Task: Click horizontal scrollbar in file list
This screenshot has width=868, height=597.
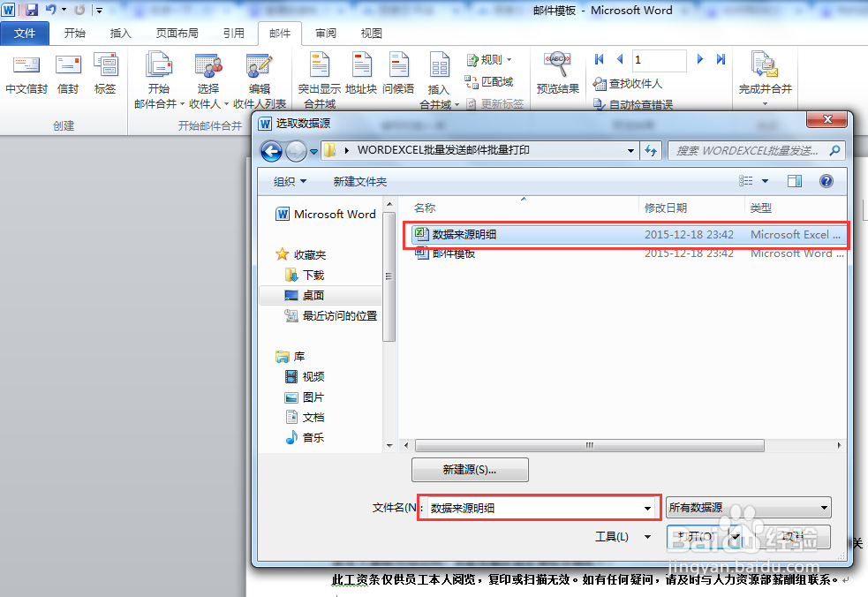Action: [590, 445]
